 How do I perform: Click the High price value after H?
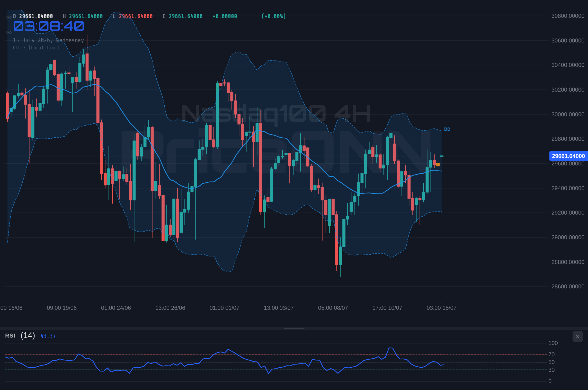pos(86,16)
